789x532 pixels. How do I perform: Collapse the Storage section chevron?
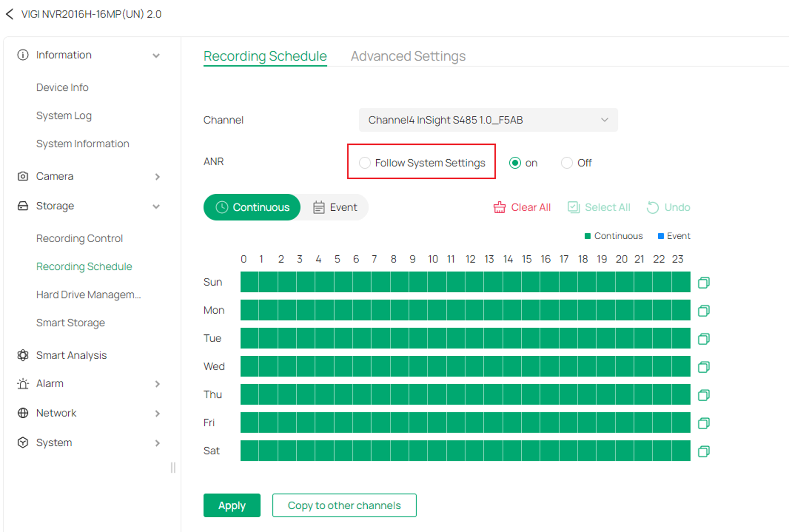click(156, 207)
